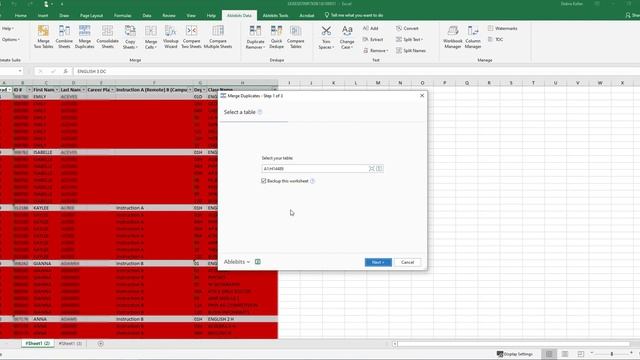Switch to the Review tab

(x=169, y=16)
